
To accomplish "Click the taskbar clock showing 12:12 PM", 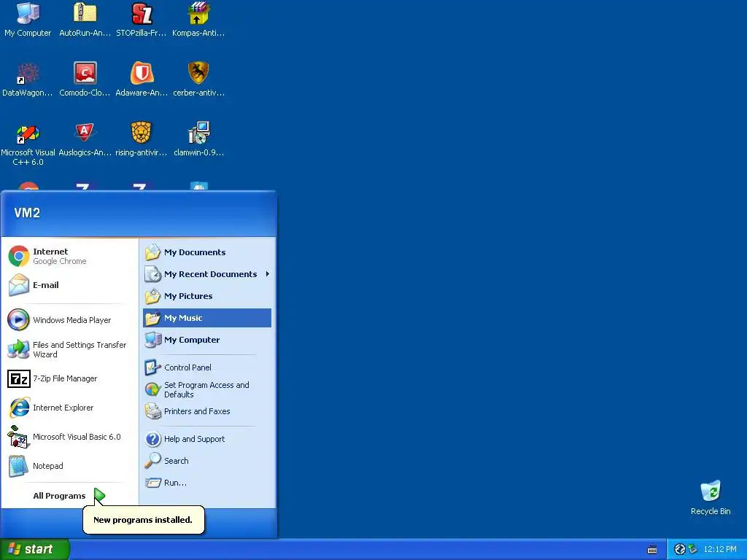I will (x=719, y=550).
